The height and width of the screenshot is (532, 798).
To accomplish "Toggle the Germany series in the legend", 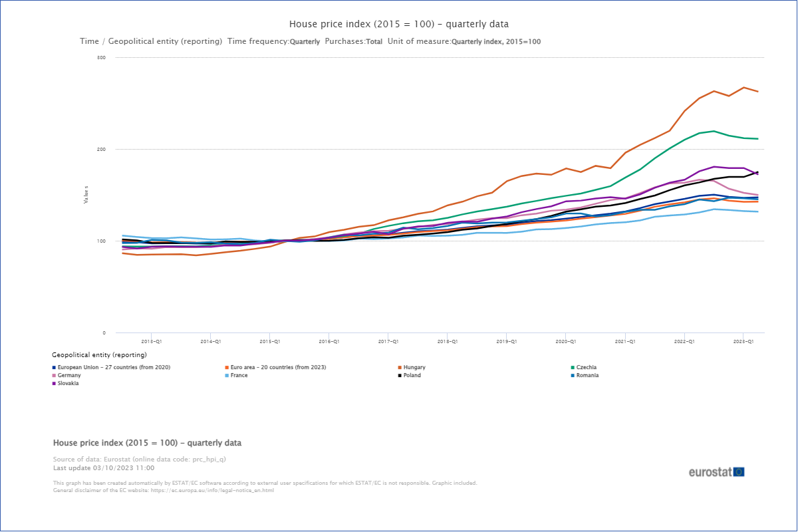I will pos(68,375).
